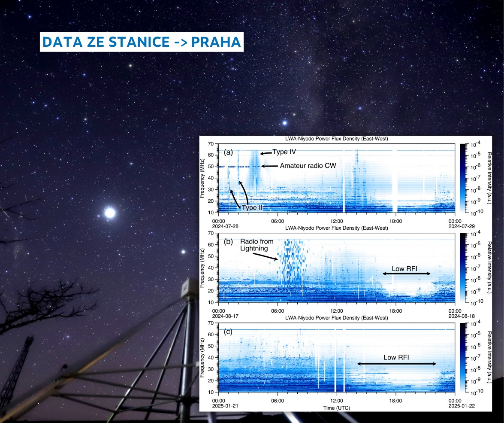Click the "Amateur radio CW" annotation text
The height and width of the screenshot is (423, 504).
308,166
